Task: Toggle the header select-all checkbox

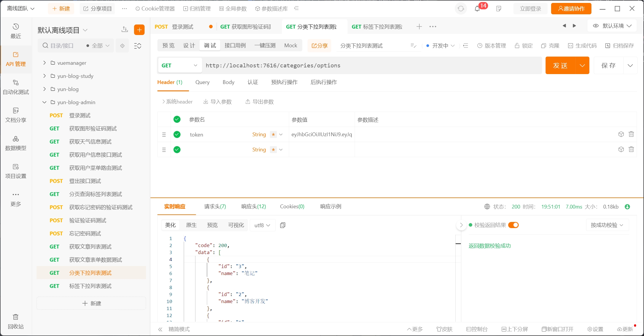Action: (177, 119)
